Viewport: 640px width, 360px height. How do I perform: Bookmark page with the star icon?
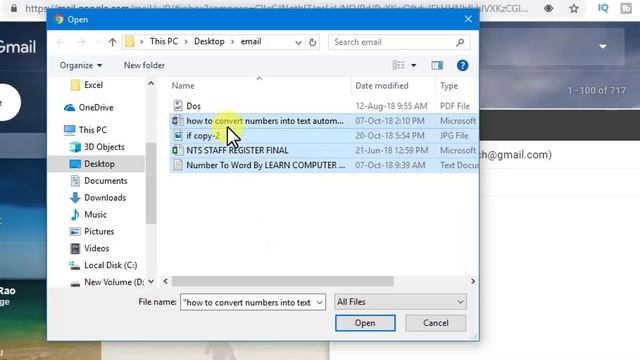574,8
